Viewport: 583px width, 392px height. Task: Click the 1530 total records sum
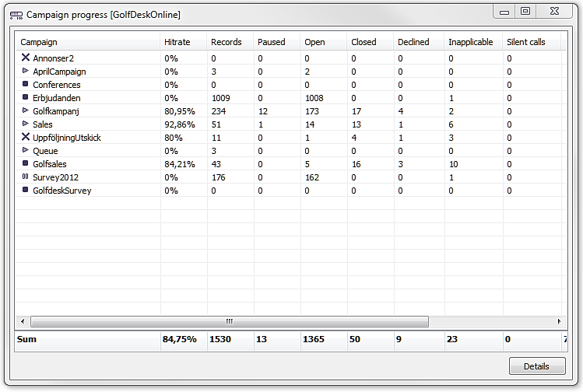coord(220,339)
